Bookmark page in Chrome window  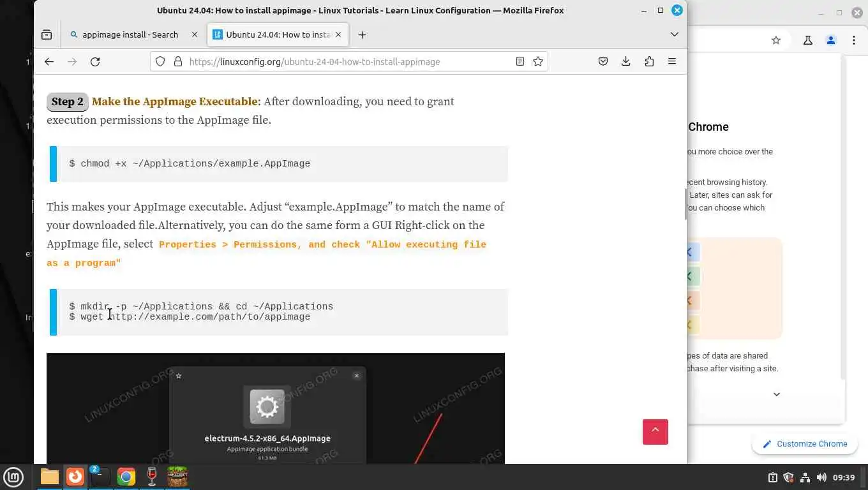[x=776, y=40]
